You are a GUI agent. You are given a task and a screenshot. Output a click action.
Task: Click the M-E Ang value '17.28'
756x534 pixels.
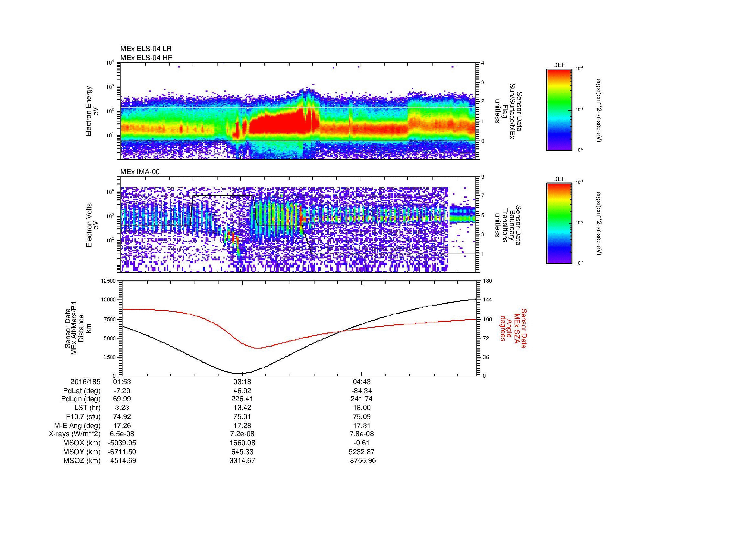coord(242,425)
